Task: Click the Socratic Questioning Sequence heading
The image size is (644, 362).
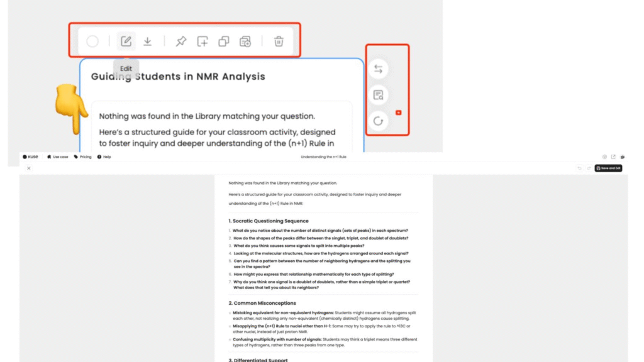Action: coord(269,221)
